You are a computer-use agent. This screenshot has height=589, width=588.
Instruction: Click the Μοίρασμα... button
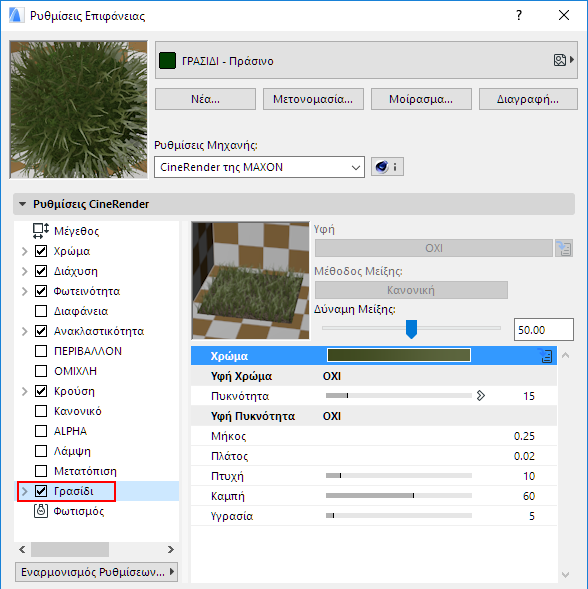[x=421, y=99]
